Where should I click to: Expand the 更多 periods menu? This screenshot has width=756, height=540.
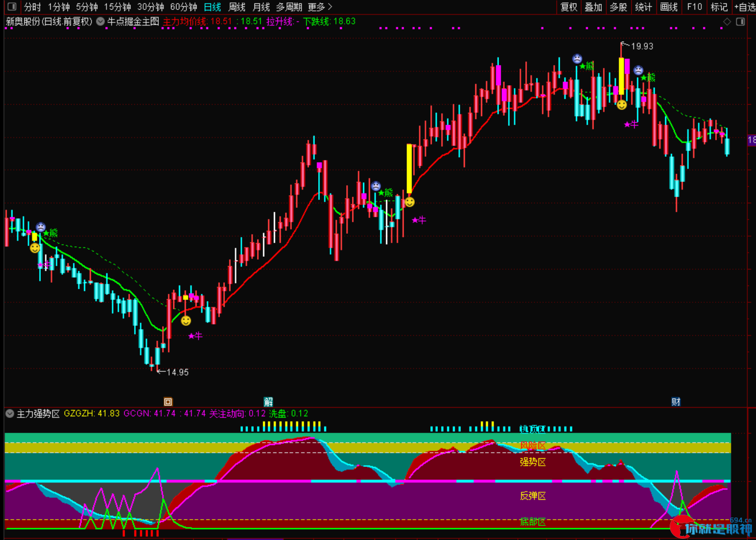pyautogui.click(x=320, y=7)
